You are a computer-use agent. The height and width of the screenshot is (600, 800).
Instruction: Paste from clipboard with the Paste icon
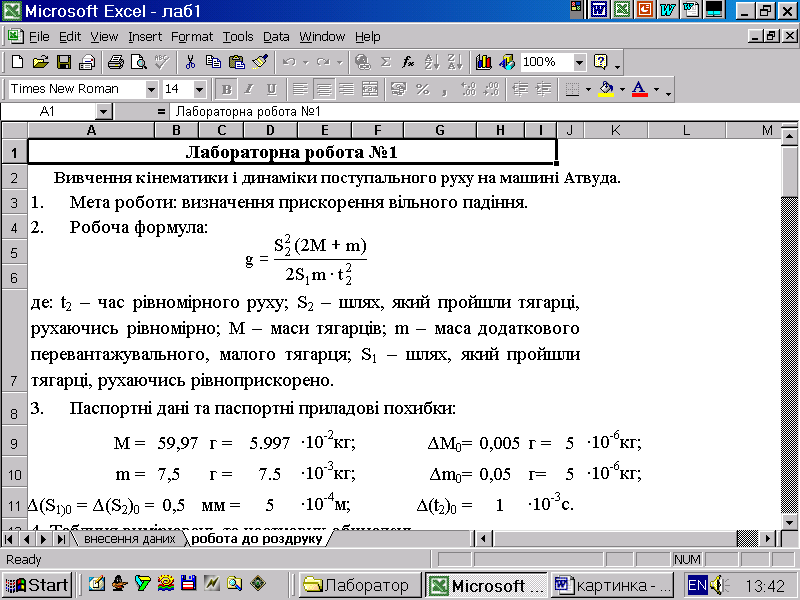[x=236, y=62]
